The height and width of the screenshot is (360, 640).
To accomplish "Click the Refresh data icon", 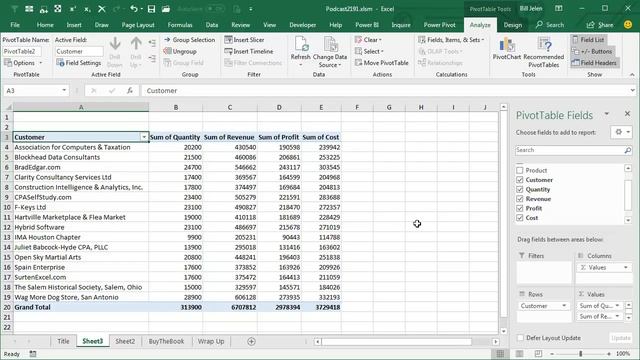I will (301, 44).
